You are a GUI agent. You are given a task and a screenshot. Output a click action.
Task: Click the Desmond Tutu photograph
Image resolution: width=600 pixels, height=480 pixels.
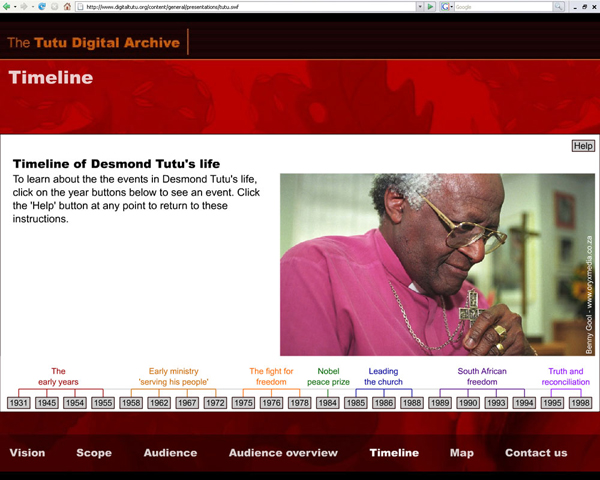click(438, 265)
